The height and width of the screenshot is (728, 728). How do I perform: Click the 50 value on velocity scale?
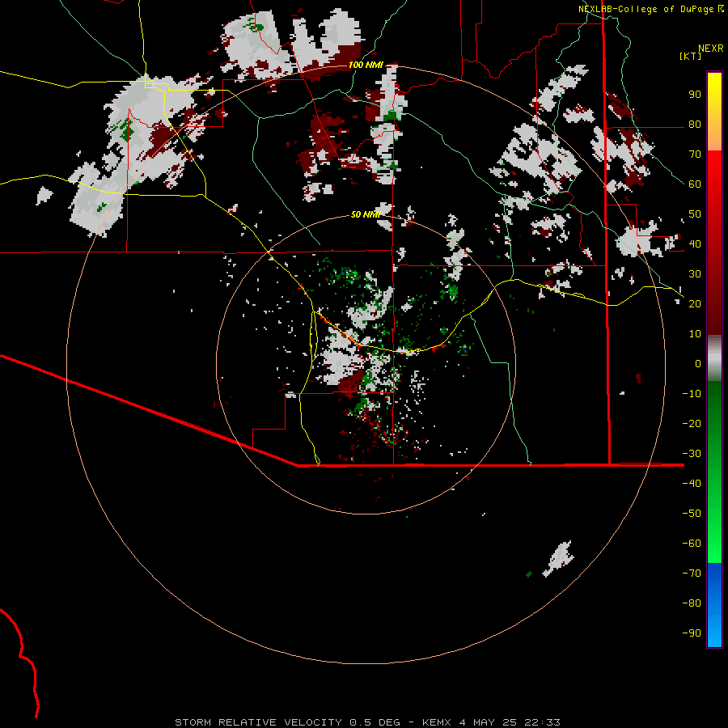pyautogui.click(x=695, y=214)
